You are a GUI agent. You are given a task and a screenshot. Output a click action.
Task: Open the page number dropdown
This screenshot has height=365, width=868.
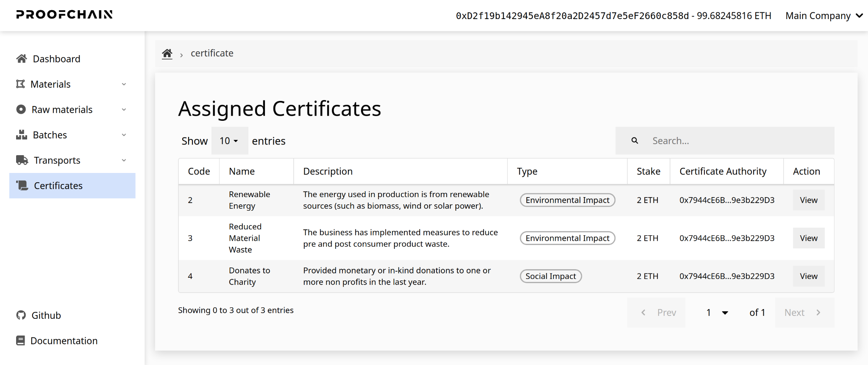click(717, 312)
